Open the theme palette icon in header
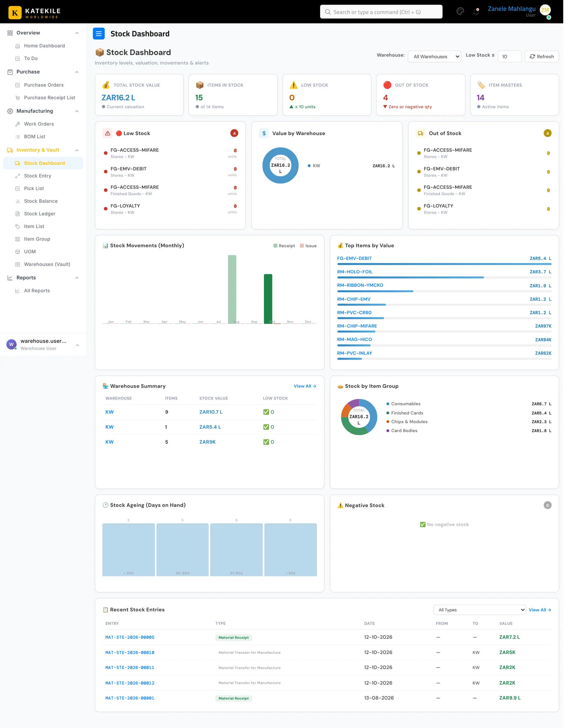569x728 pixels. 460,12
